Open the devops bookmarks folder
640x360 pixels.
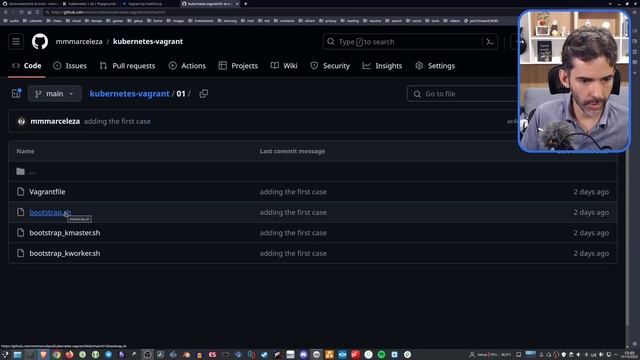(x=94, y=20)
